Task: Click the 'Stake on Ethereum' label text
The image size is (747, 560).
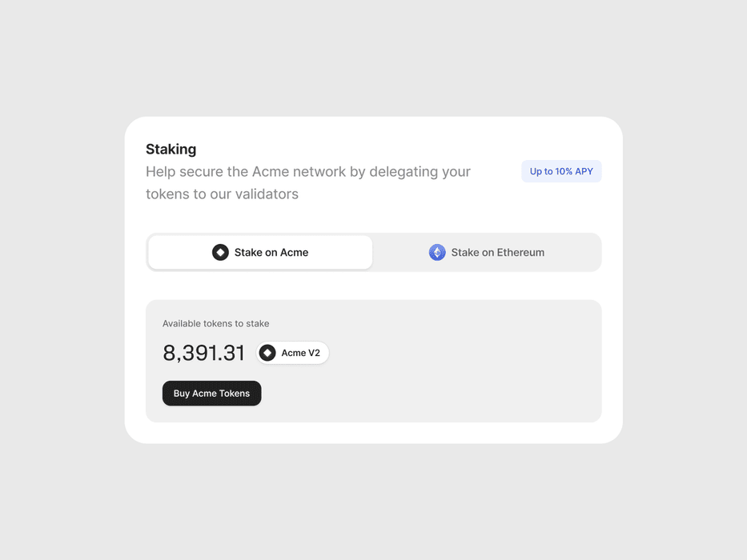Action: point(498,252)
